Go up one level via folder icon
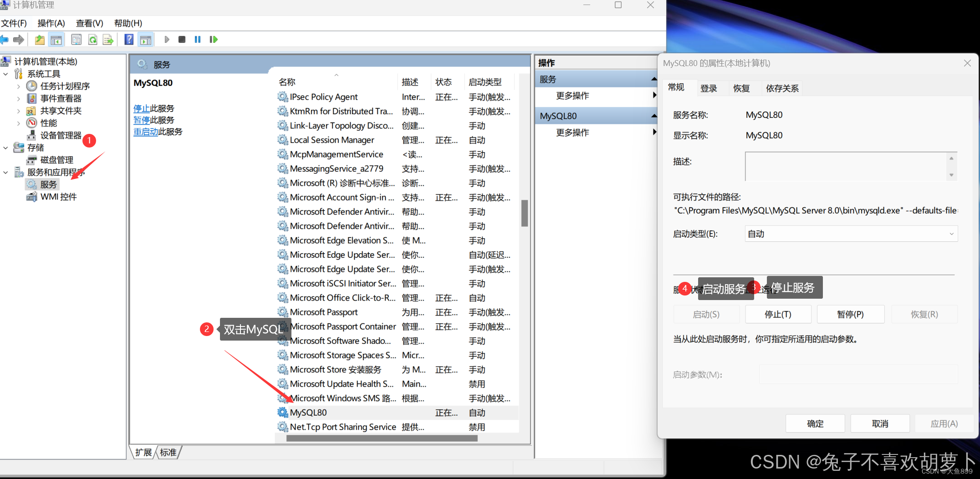The image size is (980, 479). [40, 40]
